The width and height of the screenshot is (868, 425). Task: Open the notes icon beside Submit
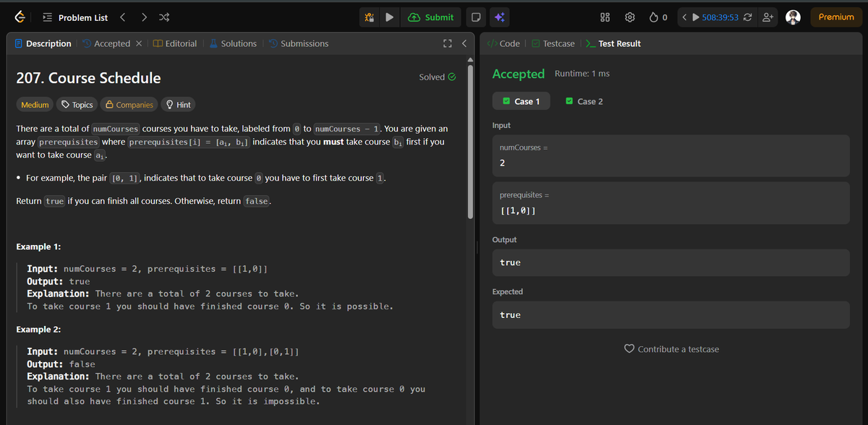tap(476, 17)
